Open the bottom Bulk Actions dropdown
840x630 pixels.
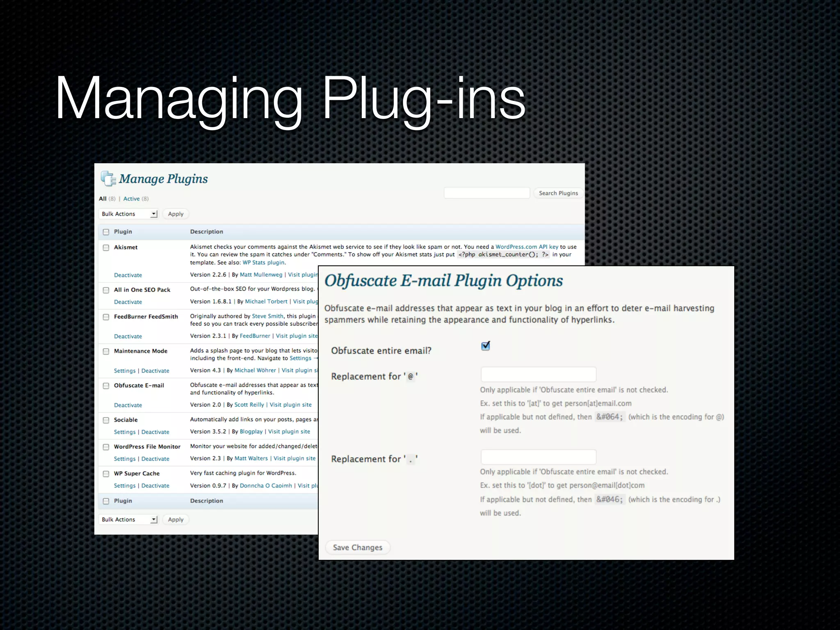pos(129,520)
